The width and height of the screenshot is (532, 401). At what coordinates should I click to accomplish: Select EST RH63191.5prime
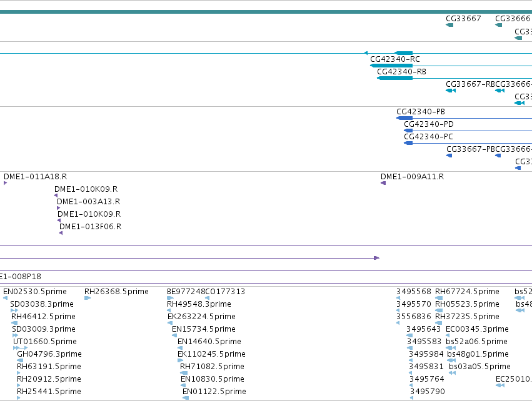point(49,367)
